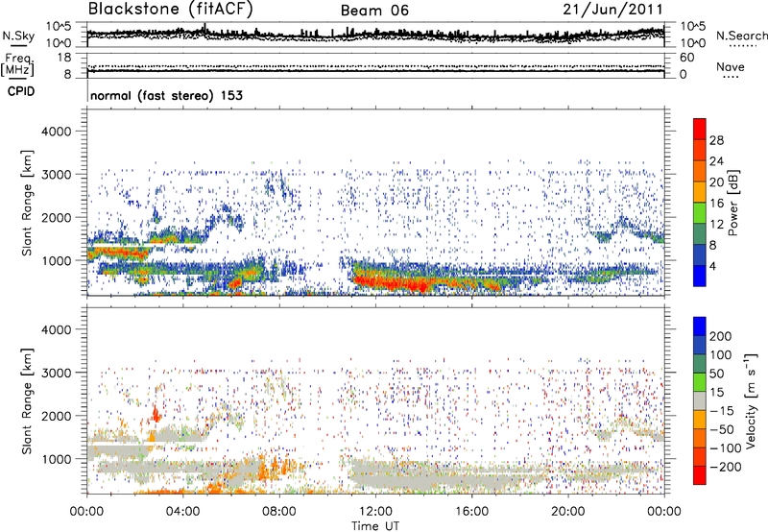
Task: Click the 'N.Search' legend label
Action: (741, 36)
